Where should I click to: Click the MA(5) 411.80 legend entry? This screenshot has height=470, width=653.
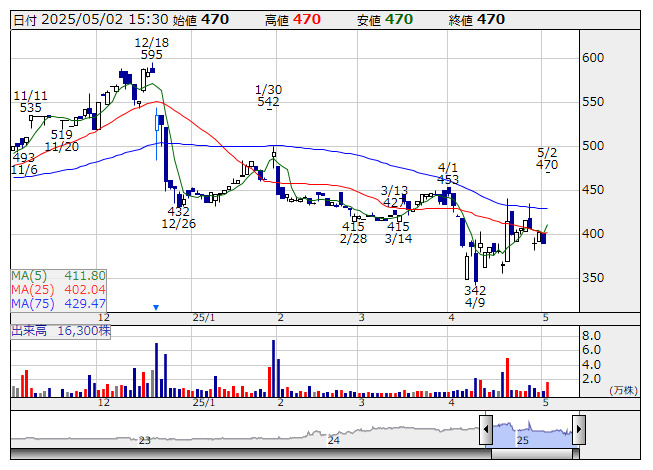(x=58, y=276)
